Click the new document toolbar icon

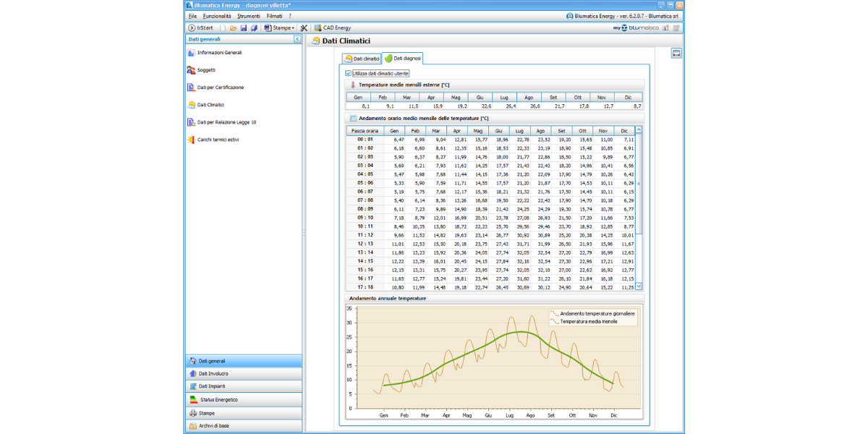pos(224,27)
